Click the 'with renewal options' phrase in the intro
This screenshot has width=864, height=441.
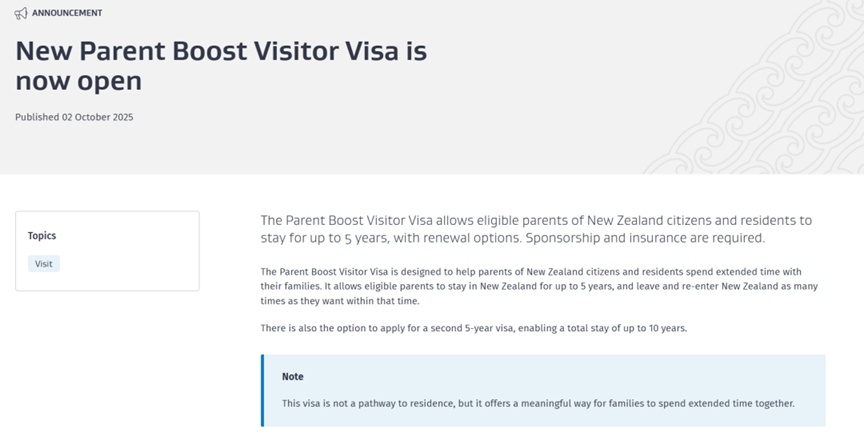(x=447, y=239)
